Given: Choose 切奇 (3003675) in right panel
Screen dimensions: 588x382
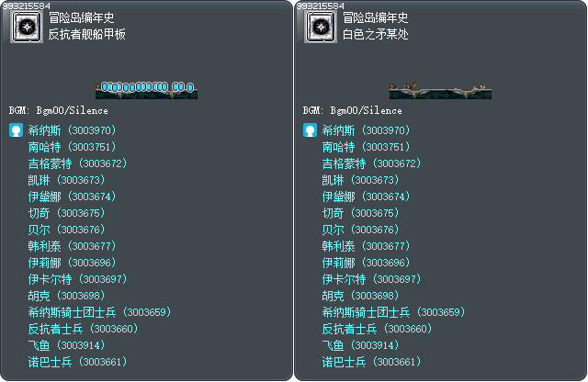Looking at the screenshot, I should click(360, 213).
